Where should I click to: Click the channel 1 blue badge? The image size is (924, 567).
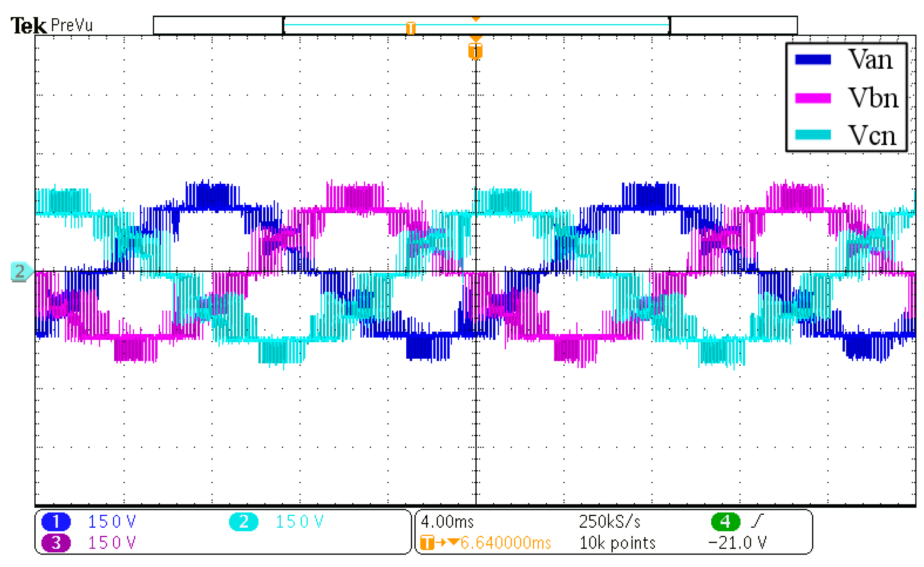(56, 521)
